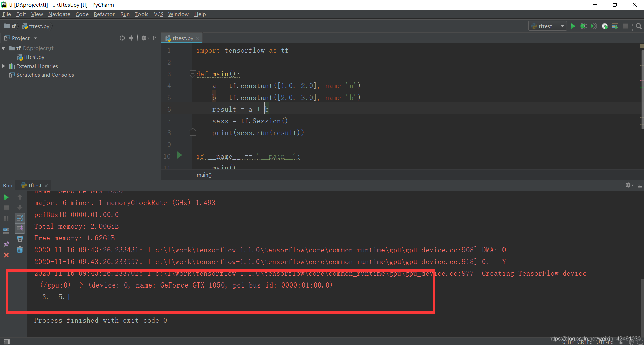Open the Tools menu
Screen dimensions: 644x345
coord(142,14)
